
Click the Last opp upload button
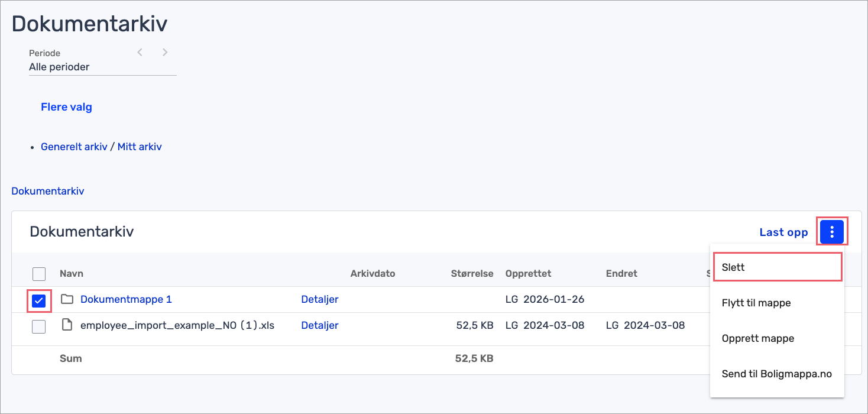click(783, 232)
